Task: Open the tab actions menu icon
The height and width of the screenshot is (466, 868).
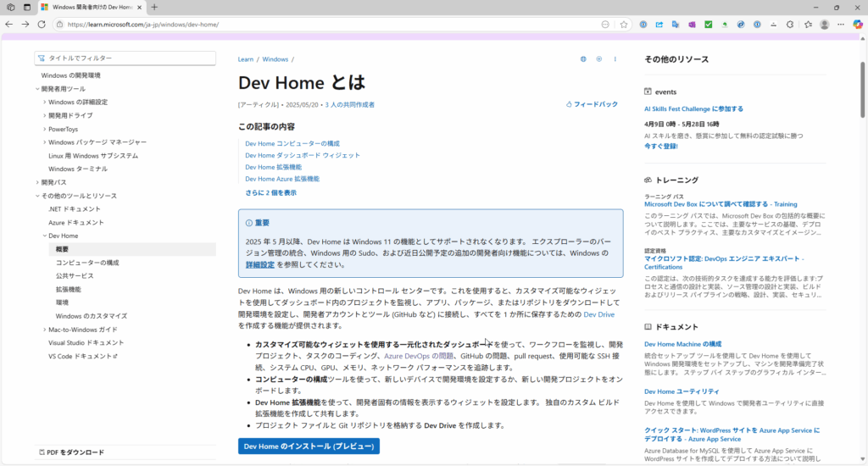Action: 27,7
